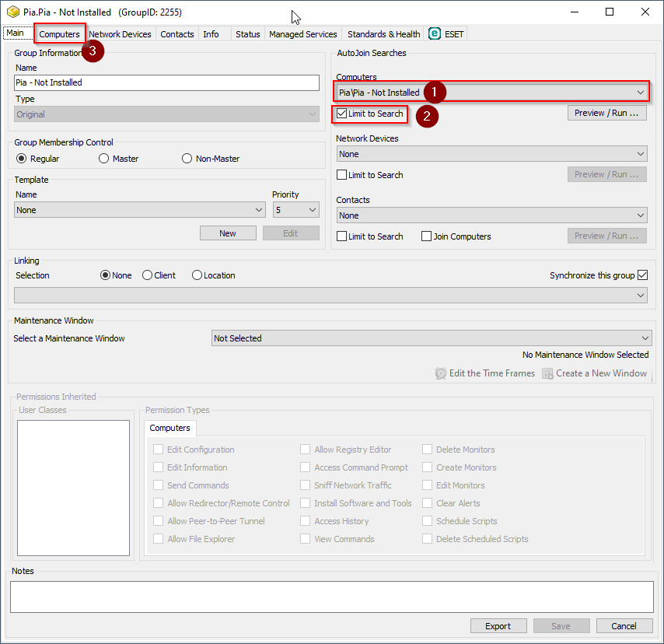
Task: Click the Cancel button
Action: 624,626
